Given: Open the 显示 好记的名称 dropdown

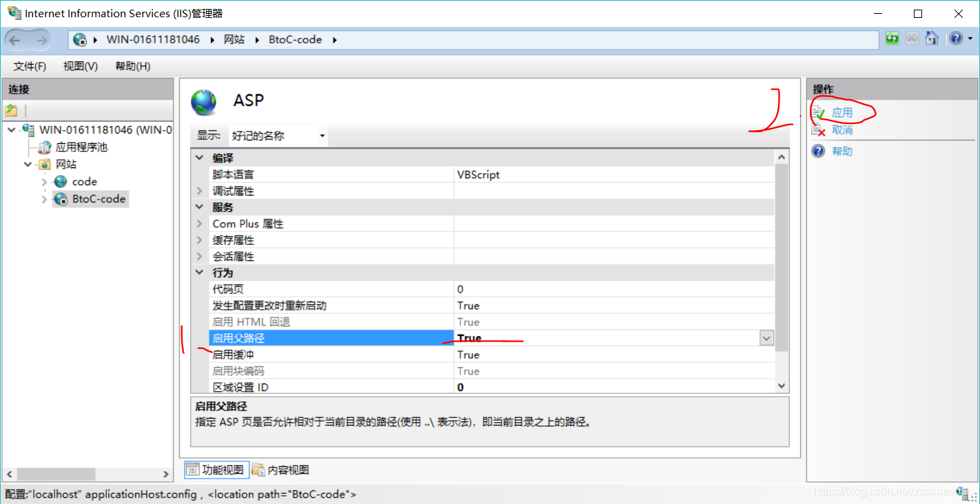Looking at the screenshot, I should pyautogui.click(x=278, y=136).
